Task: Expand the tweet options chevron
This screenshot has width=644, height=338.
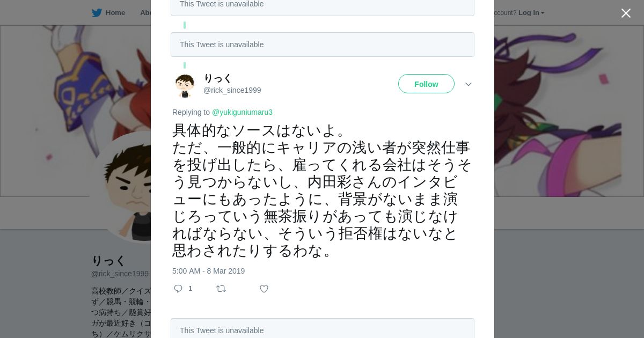Action: click(468, 84)
